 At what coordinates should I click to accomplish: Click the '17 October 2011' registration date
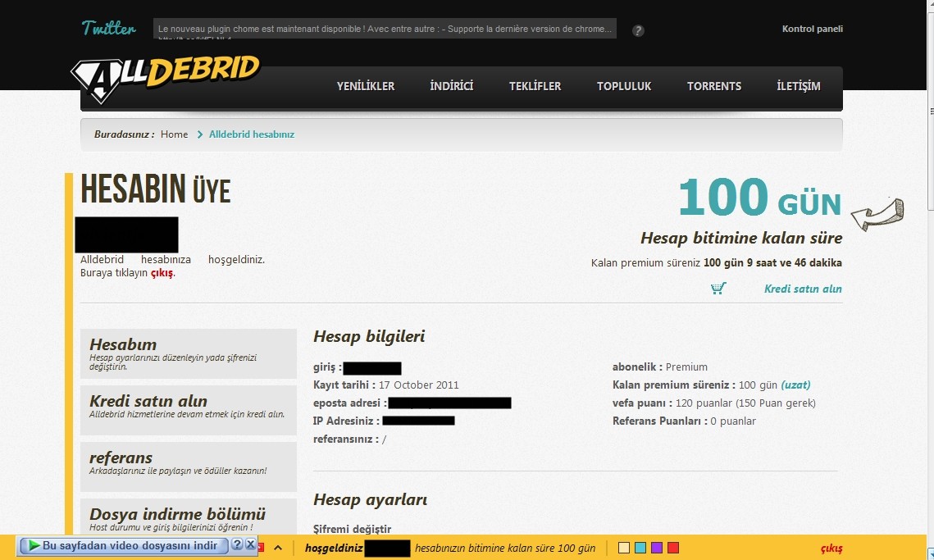[419, 385]
